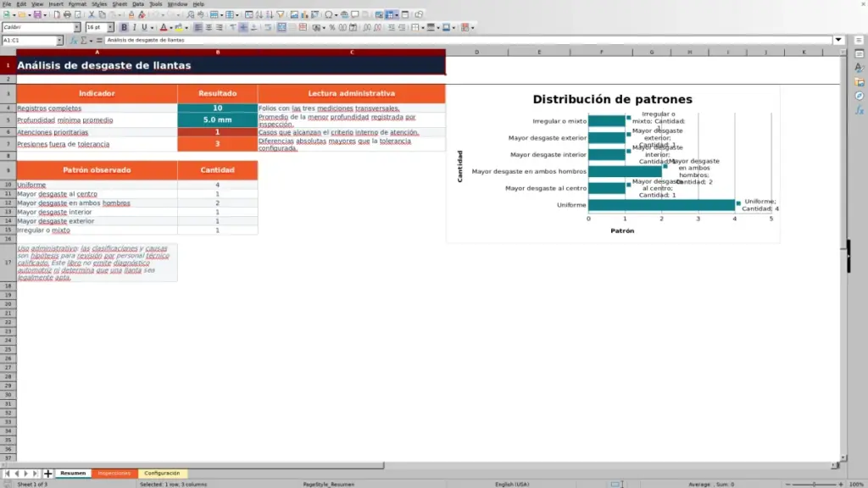Viewport: 868px width, 488px height.
Task: Click the Cut scissors icon
Action: click(x=92, y=15)
